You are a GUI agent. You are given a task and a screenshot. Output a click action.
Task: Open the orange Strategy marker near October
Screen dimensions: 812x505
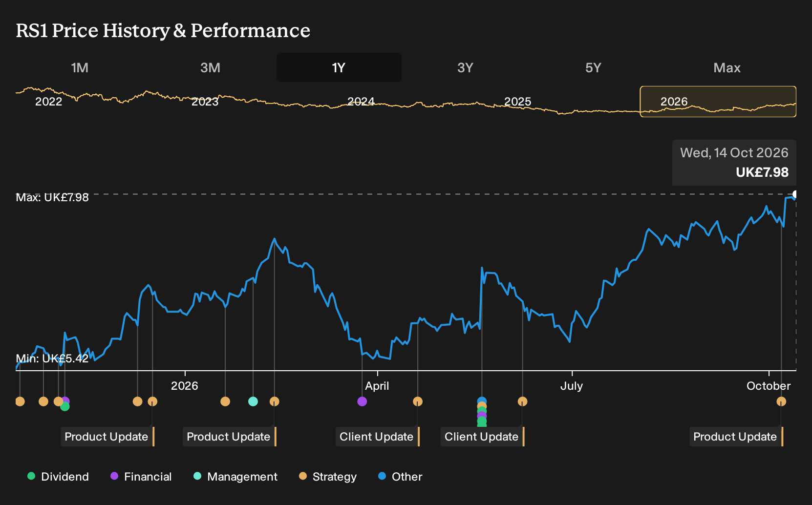tap(781, 401)
